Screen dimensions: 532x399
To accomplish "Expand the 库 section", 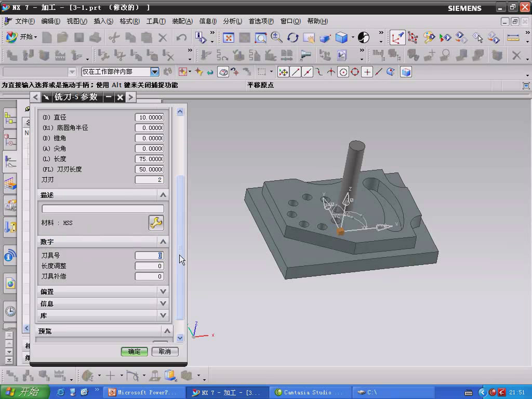I will (x=163, y=315).
